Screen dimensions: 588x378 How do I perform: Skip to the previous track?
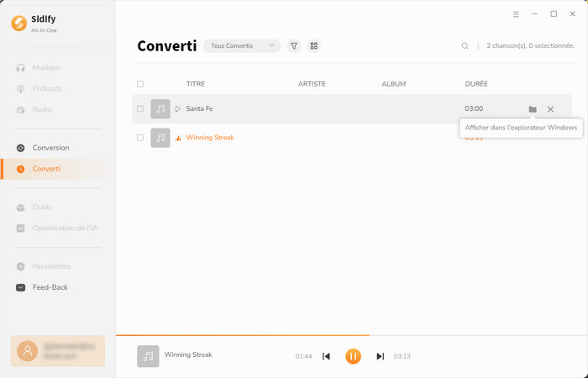[327, 356]
